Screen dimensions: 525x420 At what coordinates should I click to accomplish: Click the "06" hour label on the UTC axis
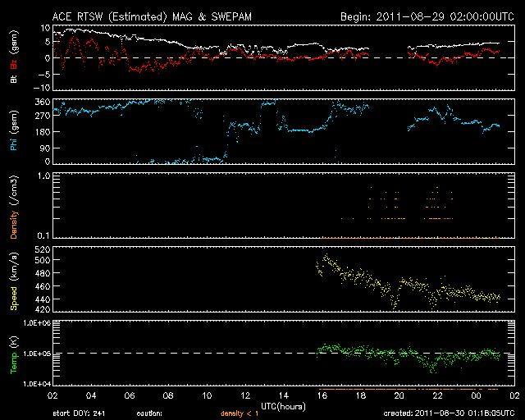pyautogui.click(x=130, y=395)
